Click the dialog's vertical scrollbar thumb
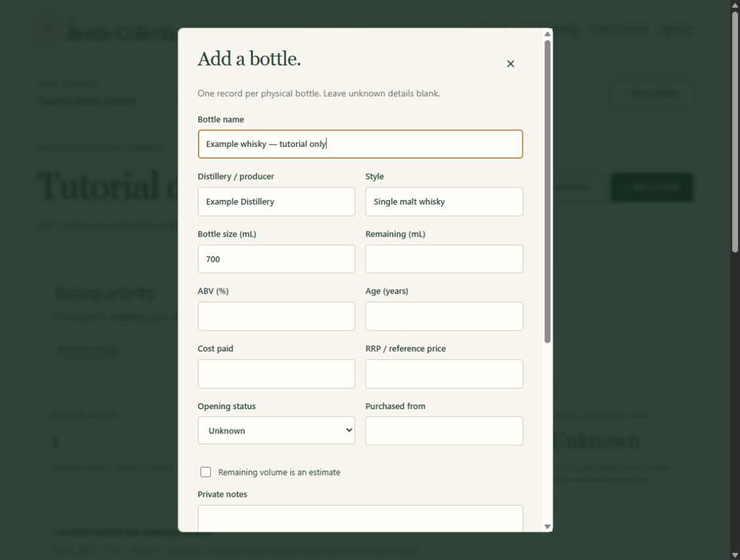740x560 pixels. tap(547, 191)
